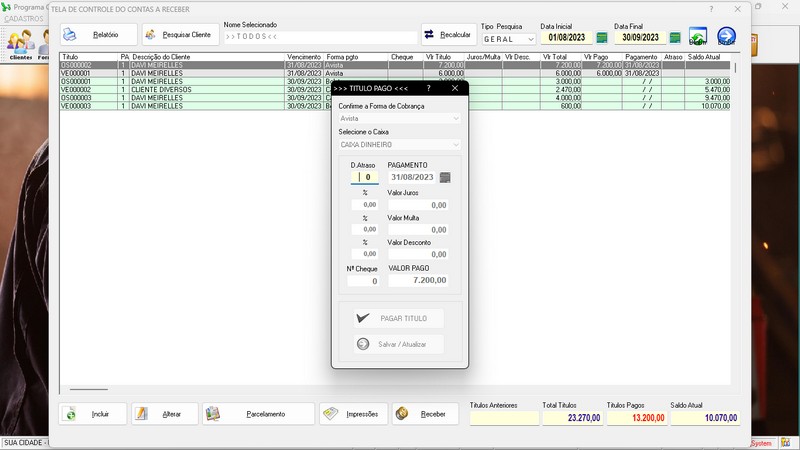This screenshot has height=450, width=800.
Task: Click the red System text in status bar
Action: click(x=762, y=443)
